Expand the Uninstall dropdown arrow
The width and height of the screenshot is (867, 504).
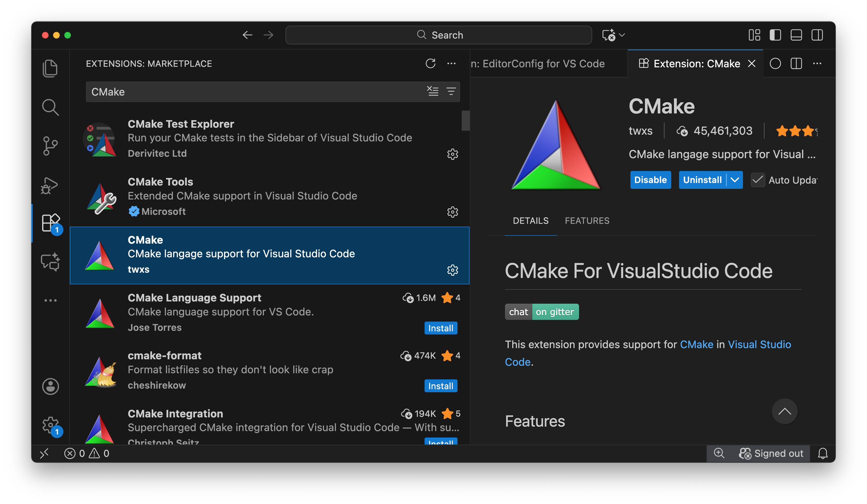735,180
